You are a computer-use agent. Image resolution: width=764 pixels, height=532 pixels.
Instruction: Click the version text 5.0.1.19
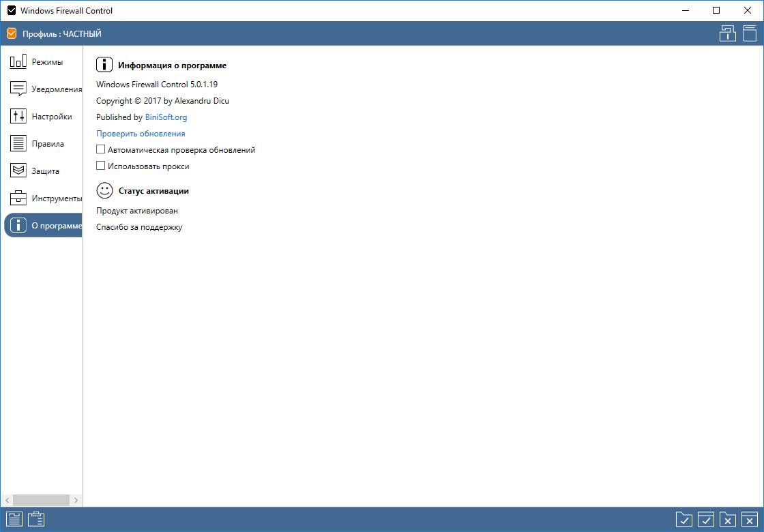[204, 85]
